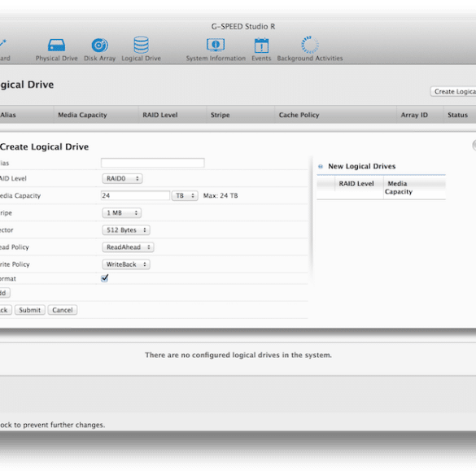Open the RAID Level dropdown showing RAID0
The height and width of the screenshot is (476, 476).
pos(122,178)
